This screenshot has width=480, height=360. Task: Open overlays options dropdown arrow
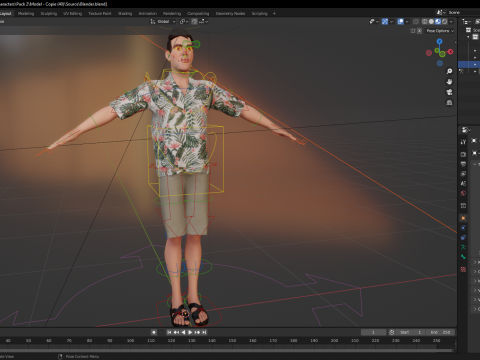(407, 21)
